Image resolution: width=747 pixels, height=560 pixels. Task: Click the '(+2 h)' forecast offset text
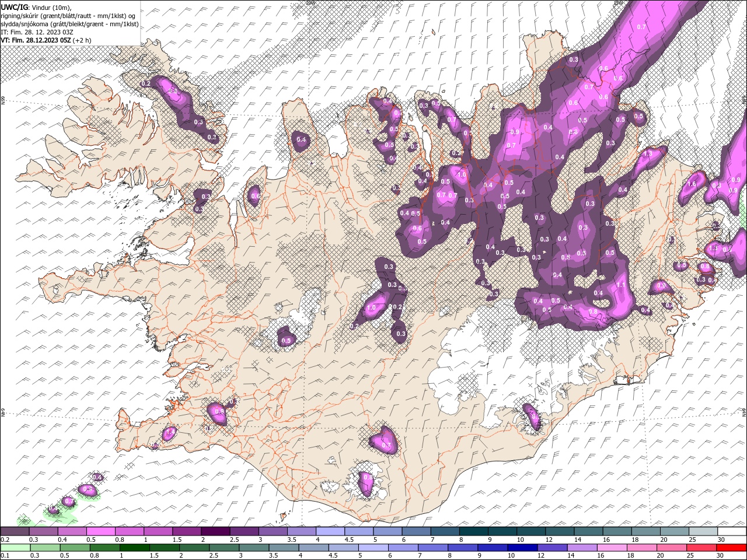(x=82, y=40)
